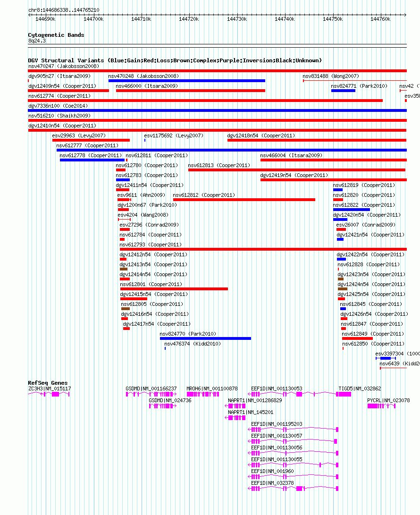The height and width of the screenshot is (515, 420).
Task: Open nsv612849 (Cooper2011) variant
Action: coord(373,333)
